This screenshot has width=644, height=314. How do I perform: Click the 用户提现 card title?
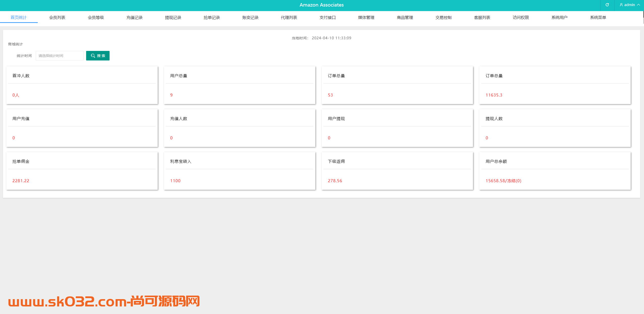pyautogui.click(x=336, y=118)
